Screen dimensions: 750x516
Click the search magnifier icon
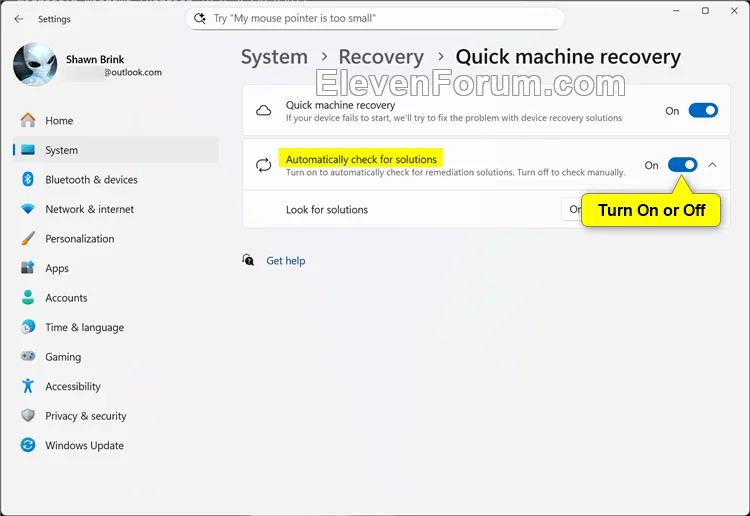point(199,19)
